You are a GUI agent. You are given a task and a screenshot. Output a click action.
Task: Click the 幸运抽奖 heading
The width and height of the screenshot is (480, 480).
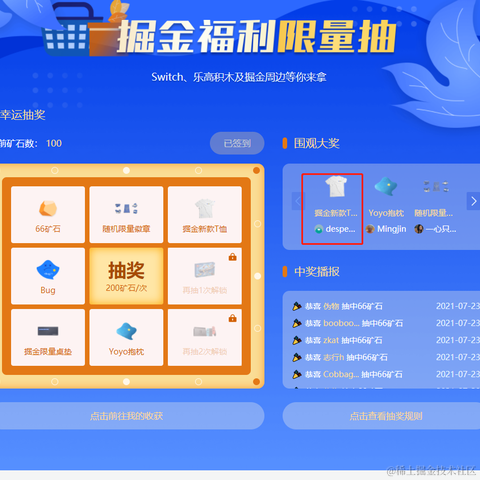click(x=23, y=115)
